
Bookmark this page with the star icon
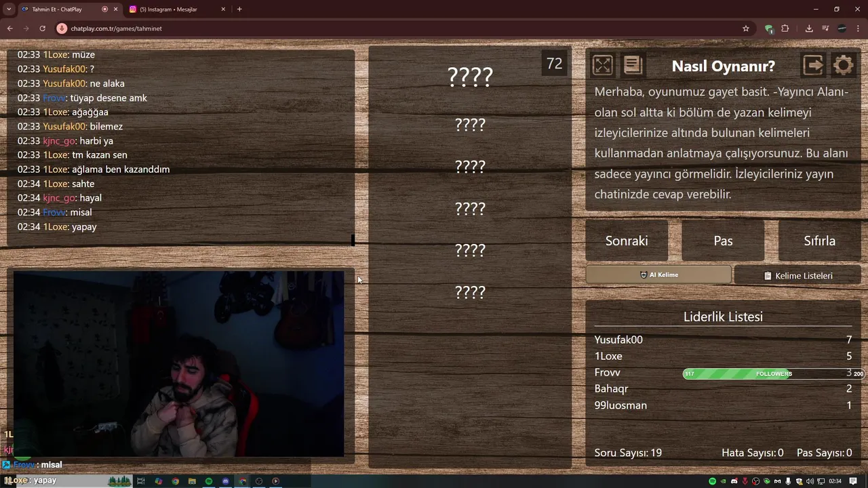point(746,28)
